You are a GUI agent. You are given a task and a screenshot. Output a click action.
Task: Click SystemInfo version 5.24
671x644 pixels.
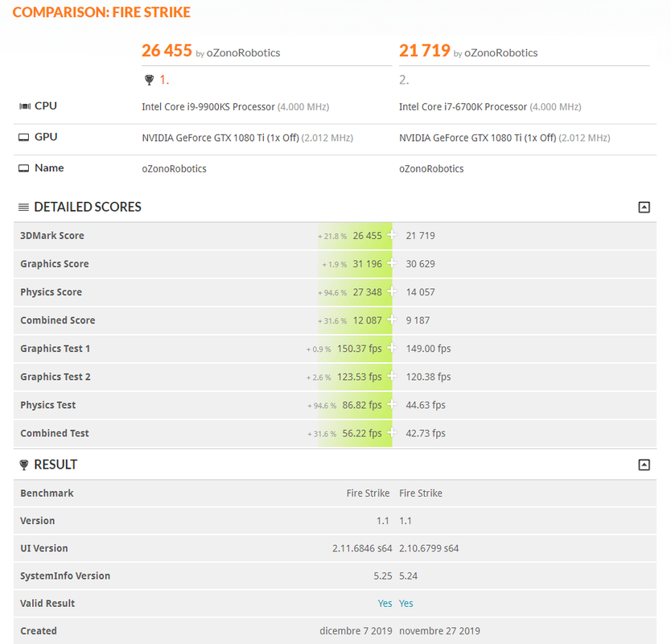click(408, 576)
